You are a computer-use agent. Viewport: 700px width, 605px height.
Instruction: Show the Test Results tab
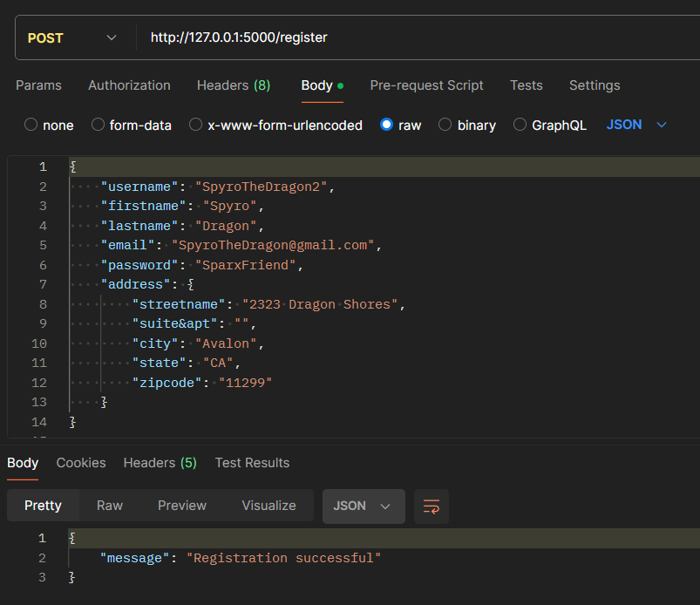click(252, 463)
